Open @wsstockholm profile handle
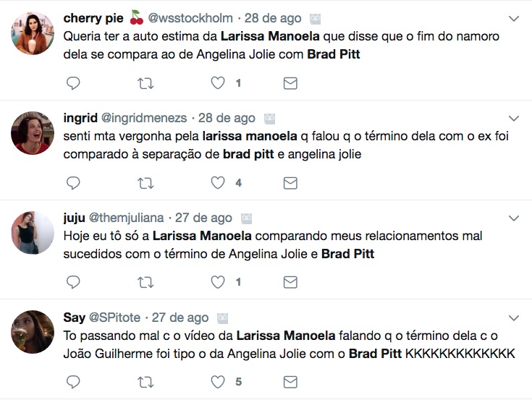The image size is (532, 400). (190, 17)
